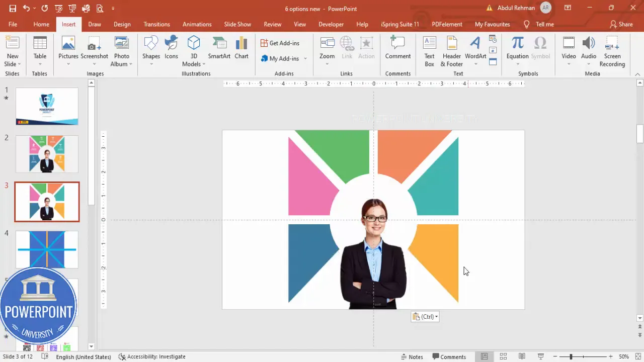The image size is (644, 362).
Task: Click the Redo/Repeat icon
Action: 45,9
